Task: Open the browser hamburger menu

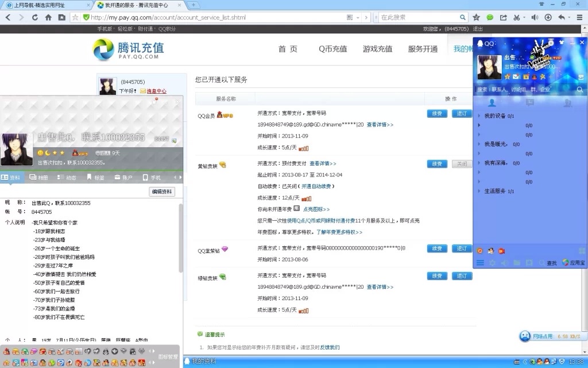Action: click(580, 17)
